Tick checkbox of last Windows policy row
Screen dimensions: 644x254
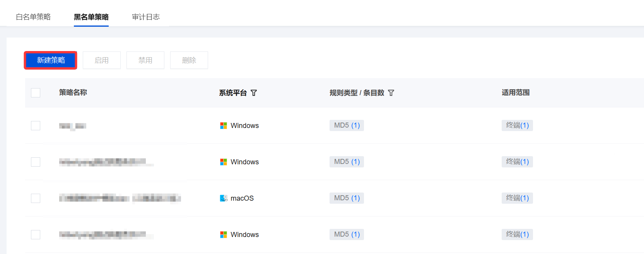coord(36,235)
